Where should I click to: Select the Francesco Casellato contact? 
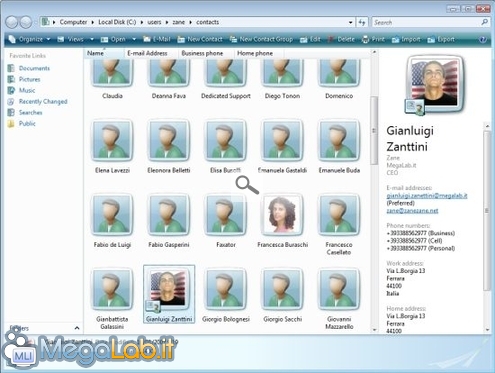(x=339, y=225)
